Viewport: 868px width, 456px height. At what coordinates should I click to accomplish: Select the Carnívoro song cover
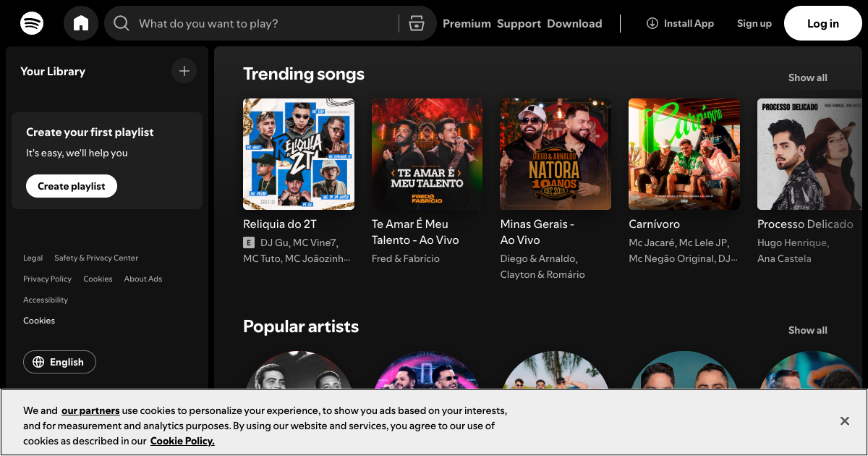point(684,154)
